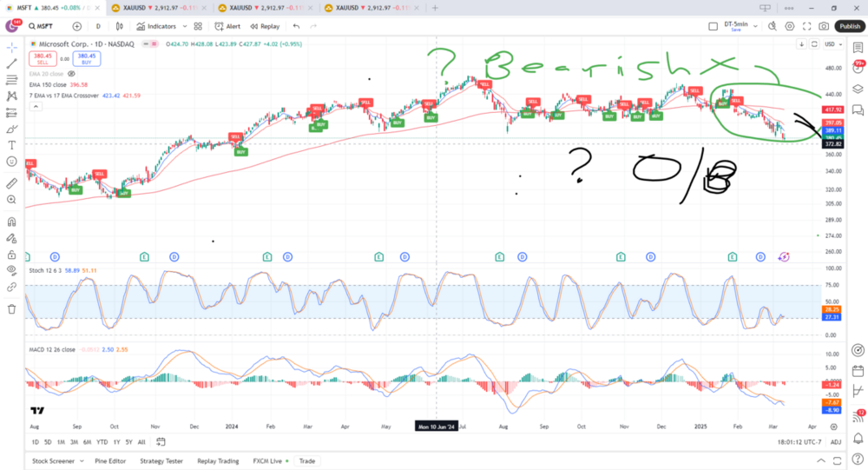Open the Indicators dialog
The width and height of the screenshot is (868, 470).
[x=156, y=26]
